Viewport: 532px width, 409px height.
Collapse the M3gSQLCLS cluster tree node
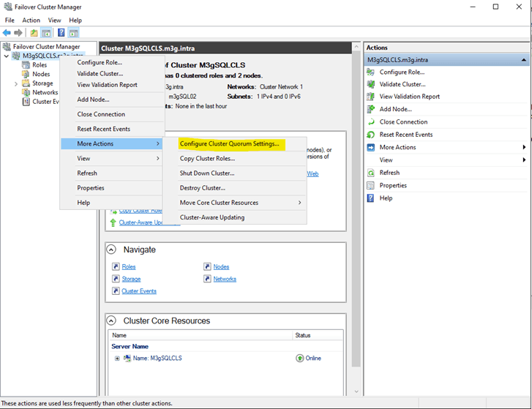[7, 56]
